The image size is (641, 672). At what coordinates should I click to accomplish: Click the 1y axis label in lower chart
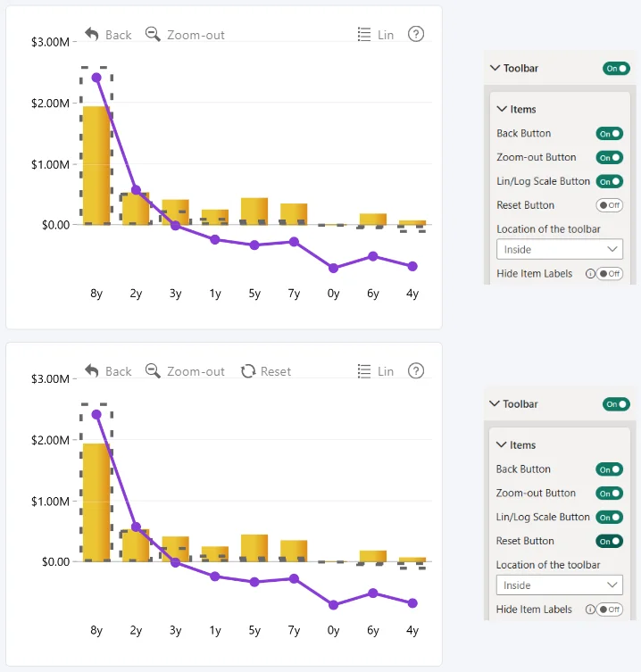pyautogui.click(x=215, y=630)
